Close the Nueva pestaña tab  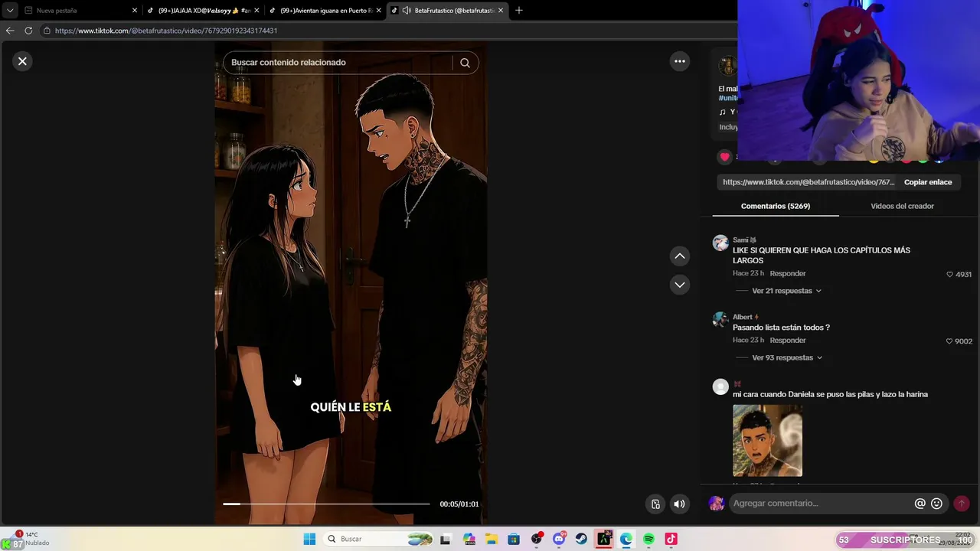(x=135, y=11)
